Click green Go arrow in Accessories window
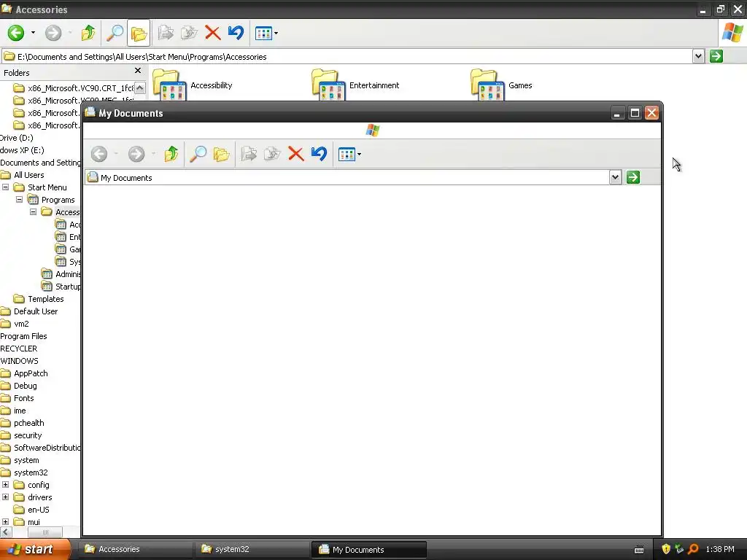The image size is (747, 560). point(716,56)
